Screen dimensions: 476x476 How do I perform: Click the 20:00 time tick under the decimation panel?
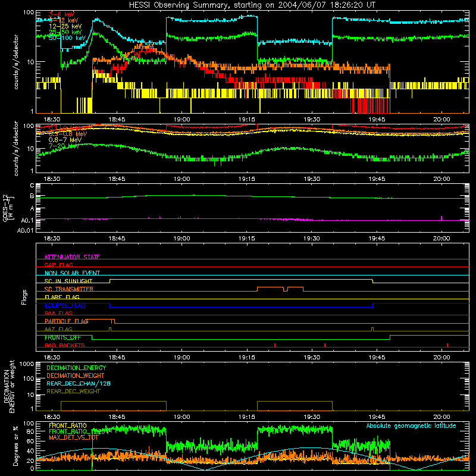(441, 417)
